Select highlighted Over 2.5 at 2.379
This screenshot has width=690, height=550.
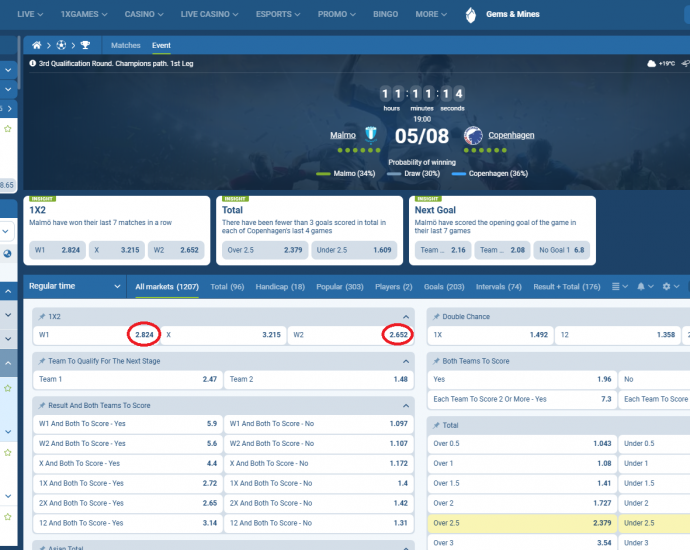pyautogui.click(x=522, y=523)
